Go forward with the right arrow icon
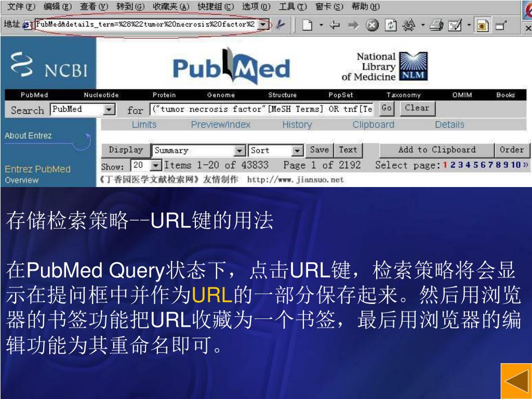The height and width of the screenshot is (399, 532). click(353, 25)
